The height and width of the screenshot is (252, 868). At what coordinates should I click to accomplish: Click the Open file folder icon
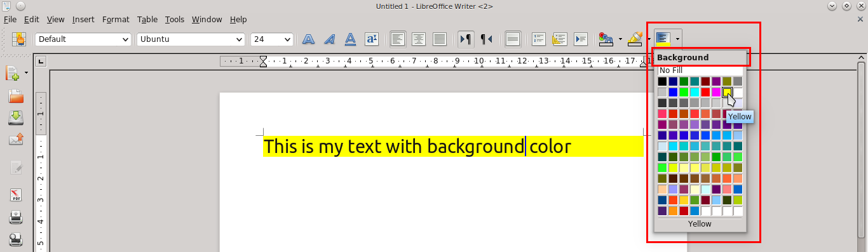(x=15, y=96)
